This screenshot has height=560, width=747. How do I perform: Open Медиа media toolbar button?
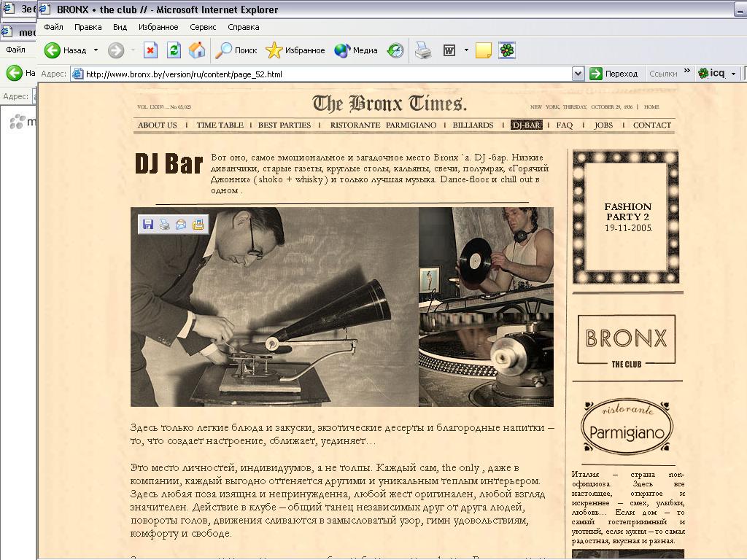356,50
